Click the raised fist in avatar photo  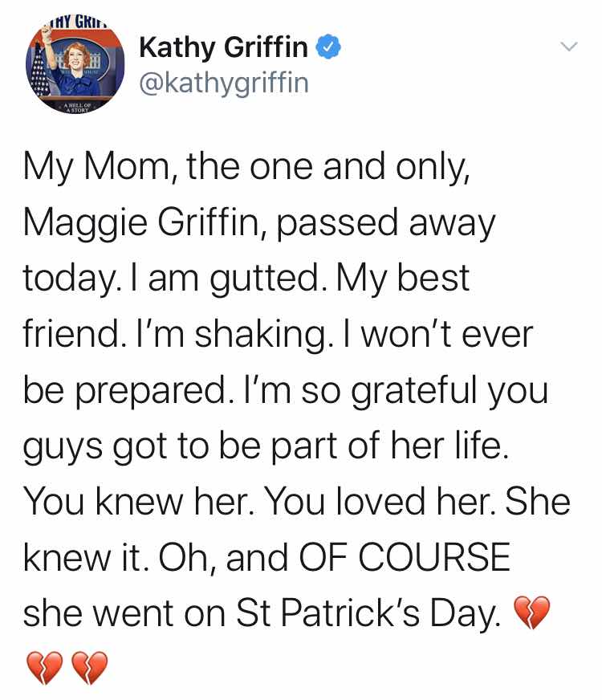[x=47, y=30]
